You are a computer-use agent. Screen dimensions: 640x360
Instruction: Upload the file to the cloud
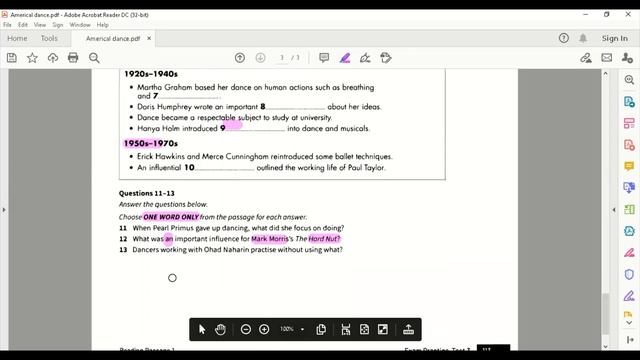53,58
